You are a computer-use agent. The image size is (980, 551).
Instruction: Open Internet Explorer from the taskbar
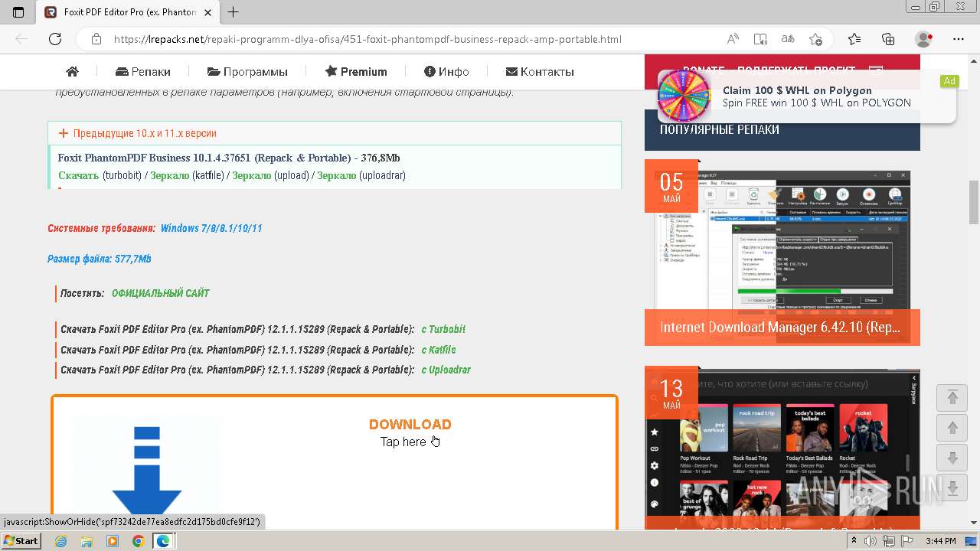(60, 541)
